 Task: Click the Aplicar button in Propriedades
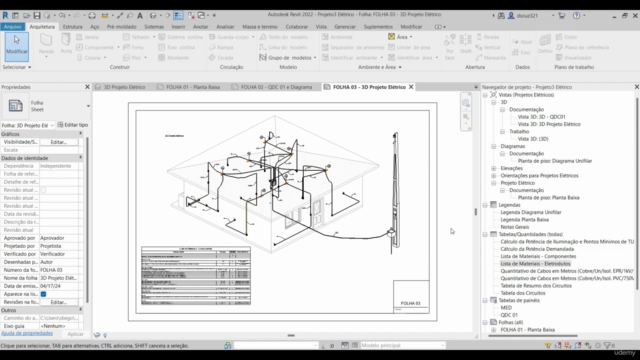[75, 334]
